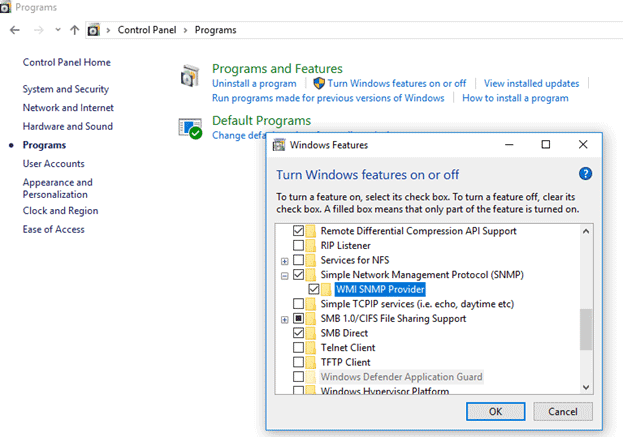Open Hardware and Sound category

click(x=68, y=126)
